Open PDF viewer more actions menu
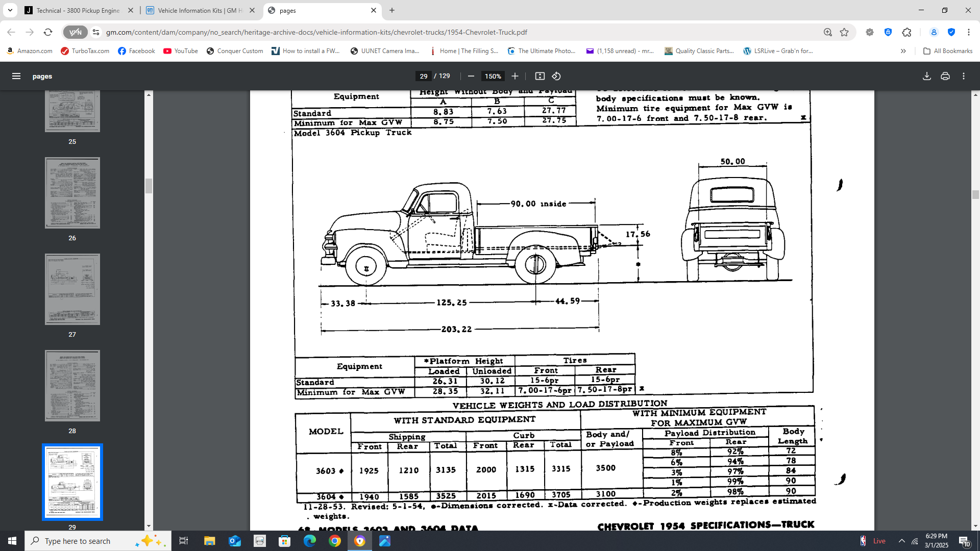The height and width of the screenshot is (551, 980). (963, 76)
